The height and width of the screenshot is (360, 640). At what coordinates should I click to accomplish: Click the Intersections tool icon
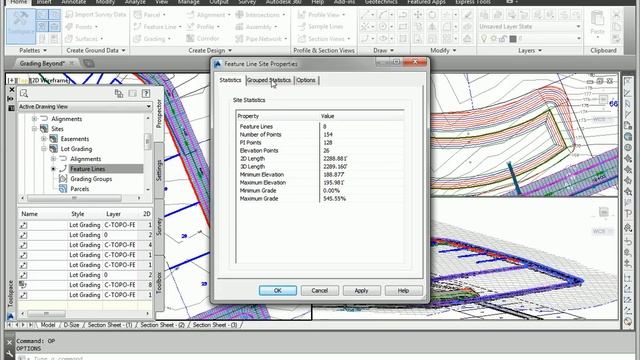[239, 15]
